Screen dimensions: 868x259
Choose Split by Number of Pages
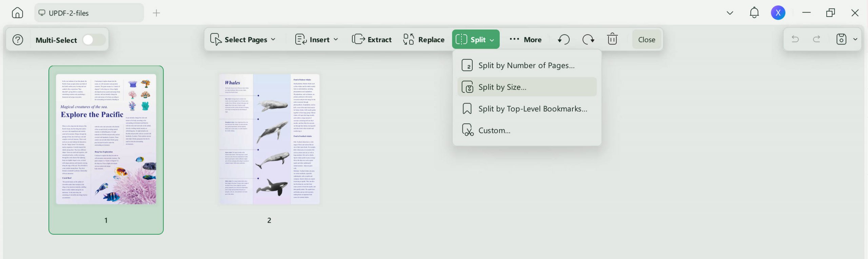click(x=527, y=65)
